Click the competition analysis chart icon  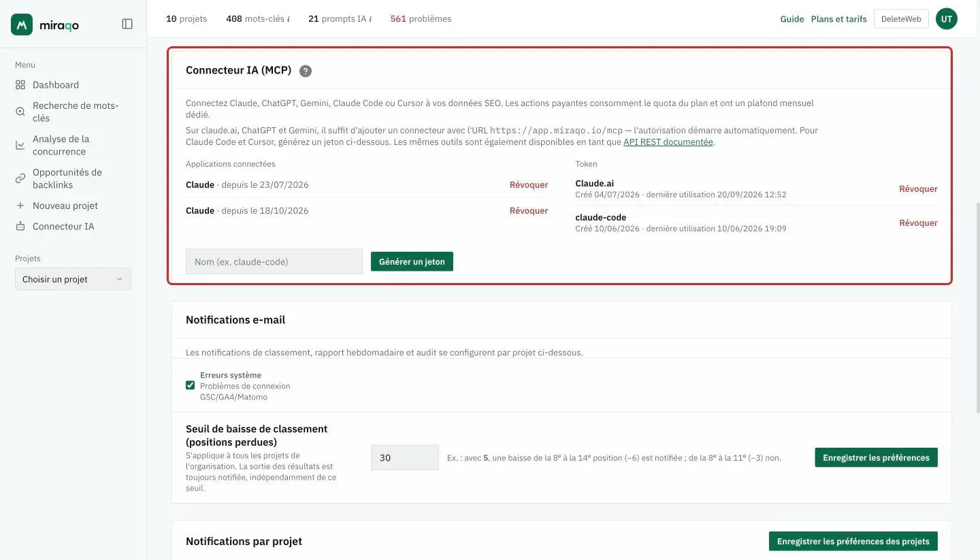[20, 145]
